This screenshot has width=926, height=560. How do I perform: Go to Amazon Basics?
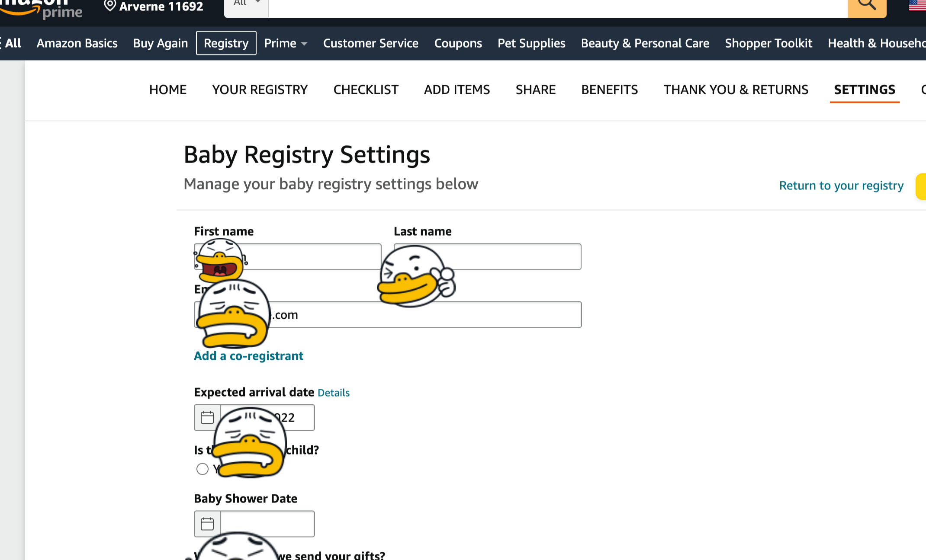point(77,43)
